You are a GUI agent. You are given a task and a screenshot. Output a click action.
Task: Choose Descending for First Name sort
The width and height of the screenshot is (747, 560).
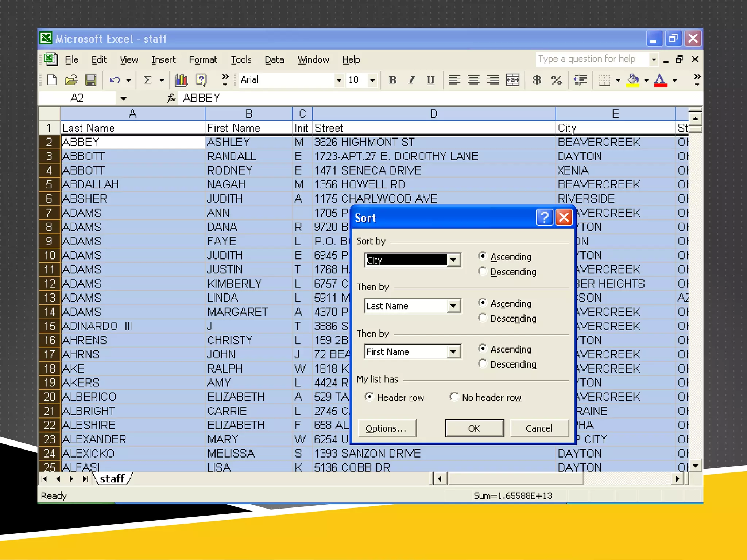coord(483,363)
